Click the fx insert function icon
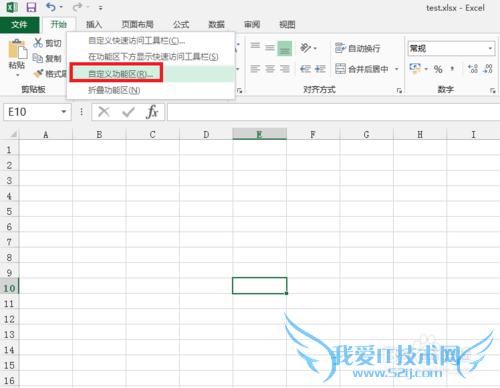This screenshot has height=388, width=500. 152,112
